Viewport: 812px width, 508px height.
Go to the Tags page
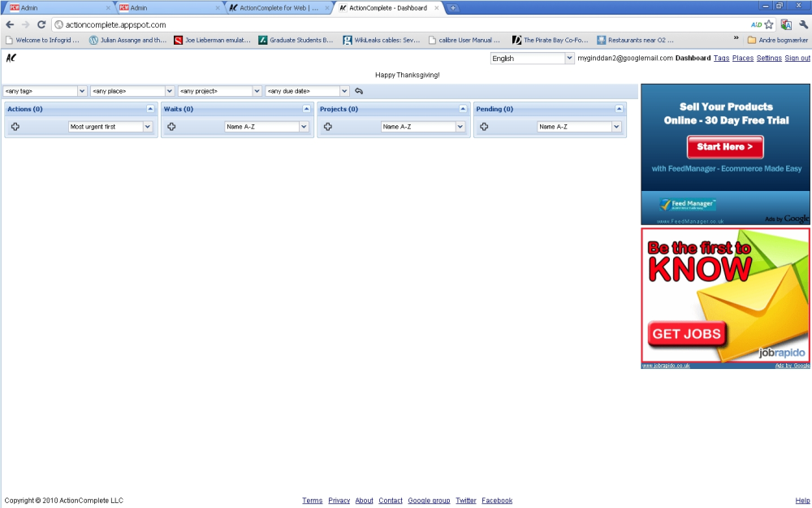point(721,58)
